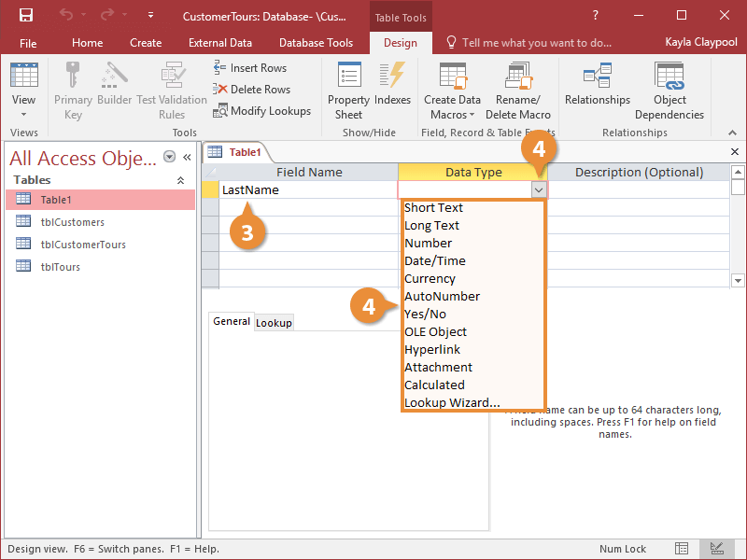Open the Customize Quick Access Toolbar arrow

[150, 15]
